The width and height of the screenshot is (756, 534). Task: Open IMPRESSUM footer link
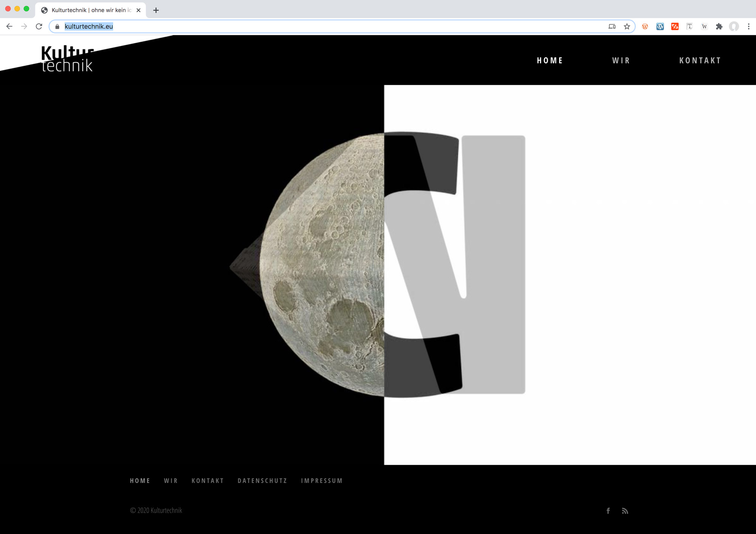click(322, 481)
